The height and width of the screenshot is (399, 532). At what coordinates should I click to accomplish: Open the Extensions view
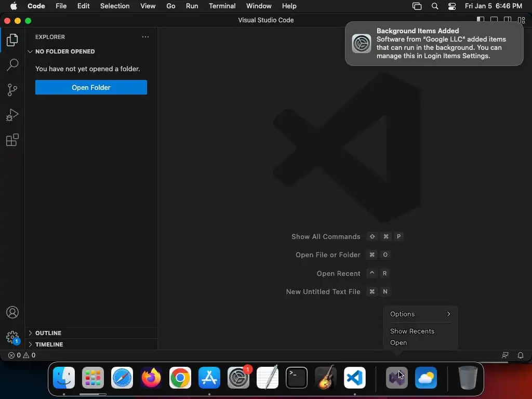[12, 140]
